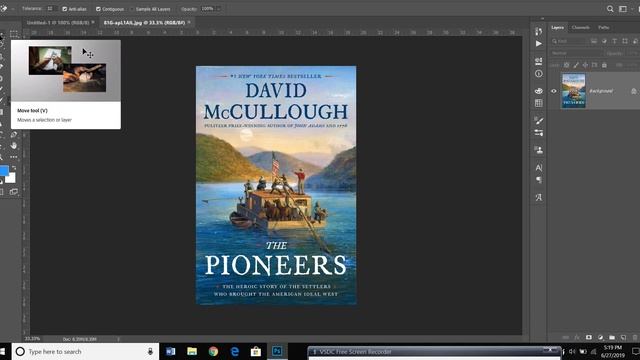This screenshot has width=640, height=360.
Task: Click the layer filter kind search box
Action: [569, 41]
